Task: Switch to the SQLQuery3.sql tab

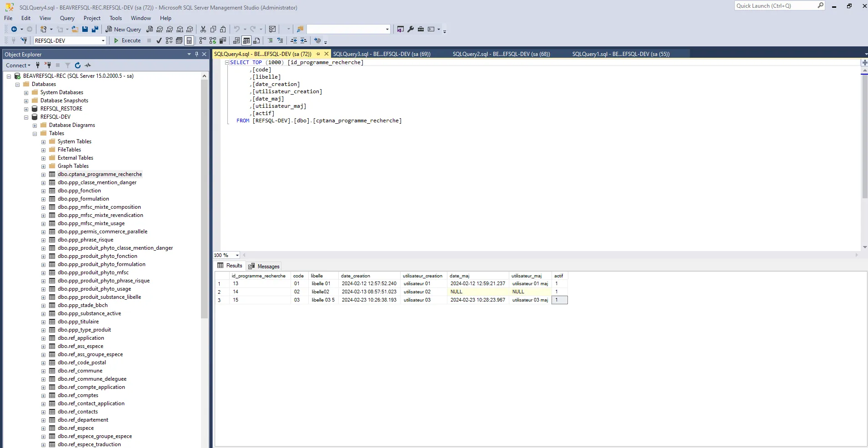Action: click(381, 54)
